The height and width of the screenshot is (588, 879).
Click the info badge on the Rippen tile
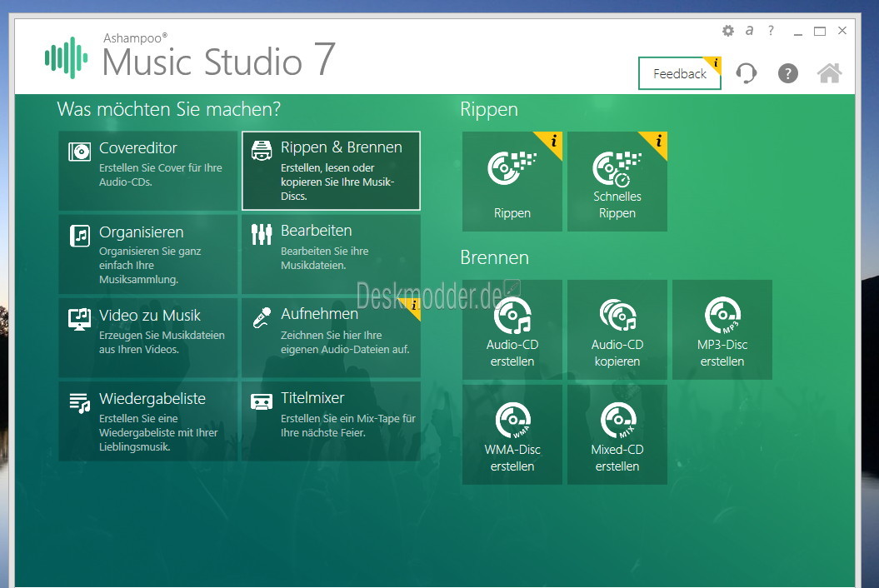(552, 142)
